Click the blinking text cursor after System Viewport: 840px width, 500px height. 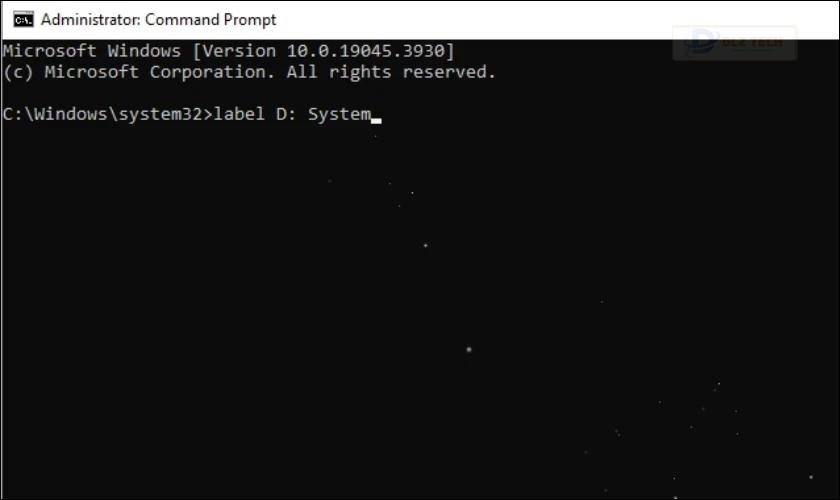point(376,121)
